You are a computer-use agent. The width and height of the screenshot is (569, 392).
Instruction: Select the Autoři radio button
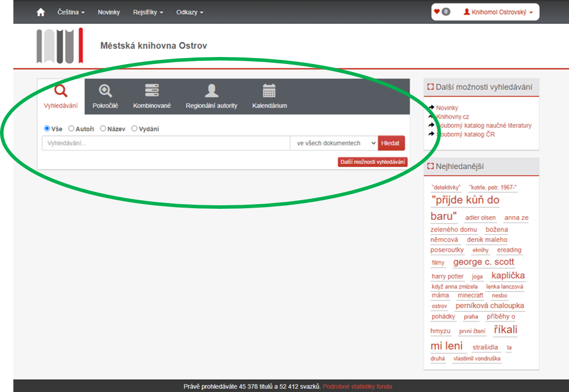coord(72,129)
